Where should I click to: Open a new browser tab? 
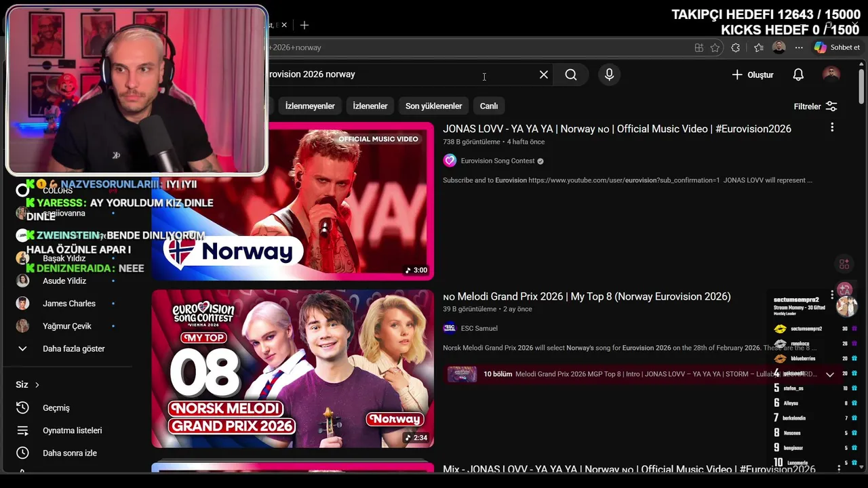304,25
